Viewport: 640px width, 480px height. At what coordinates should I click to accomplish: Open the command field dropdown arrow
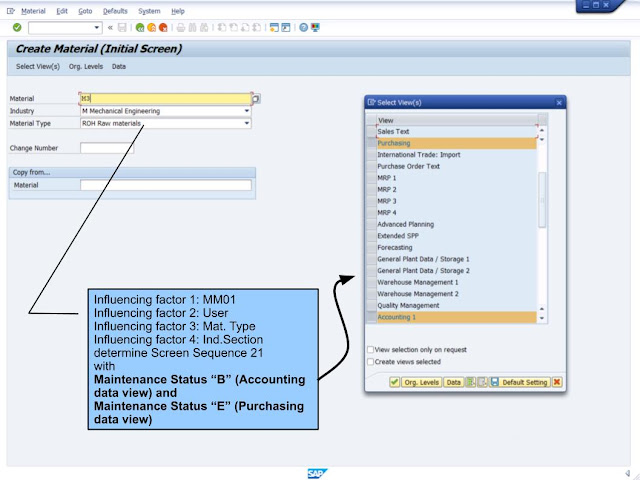pyautogui.click(x=96, y=27)
